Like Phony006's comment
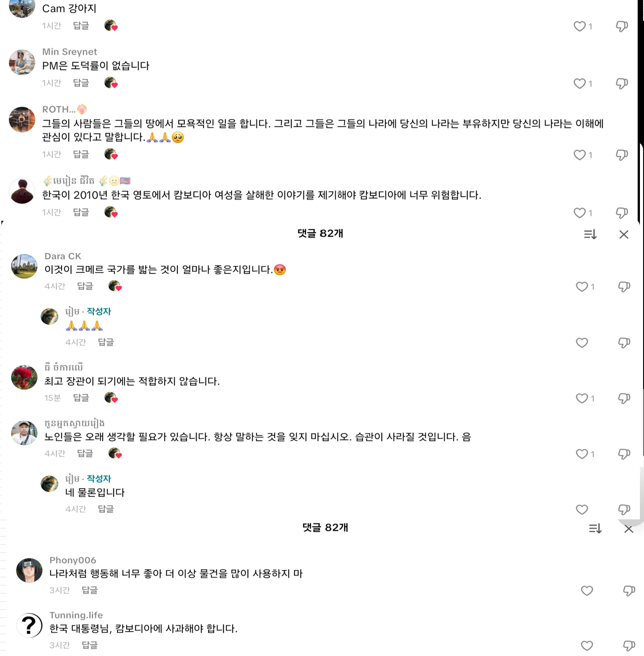This screenshot has height=656, width=644. pos(587,591)
